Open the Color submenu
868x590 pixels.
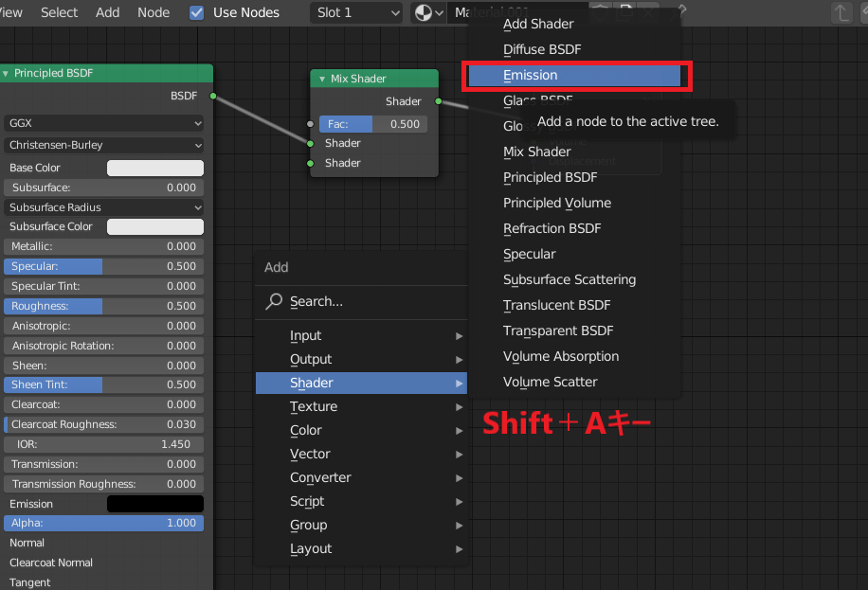coord(361,430)
